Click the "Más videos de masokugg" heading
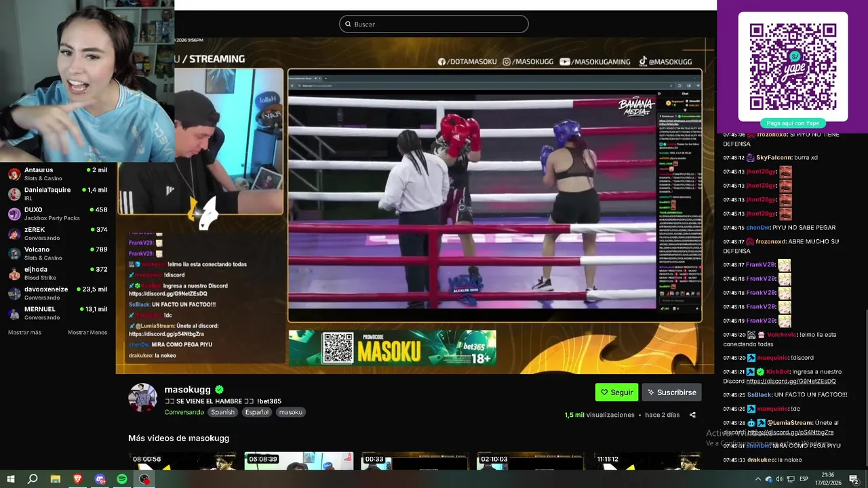 [x=178, y=439]
